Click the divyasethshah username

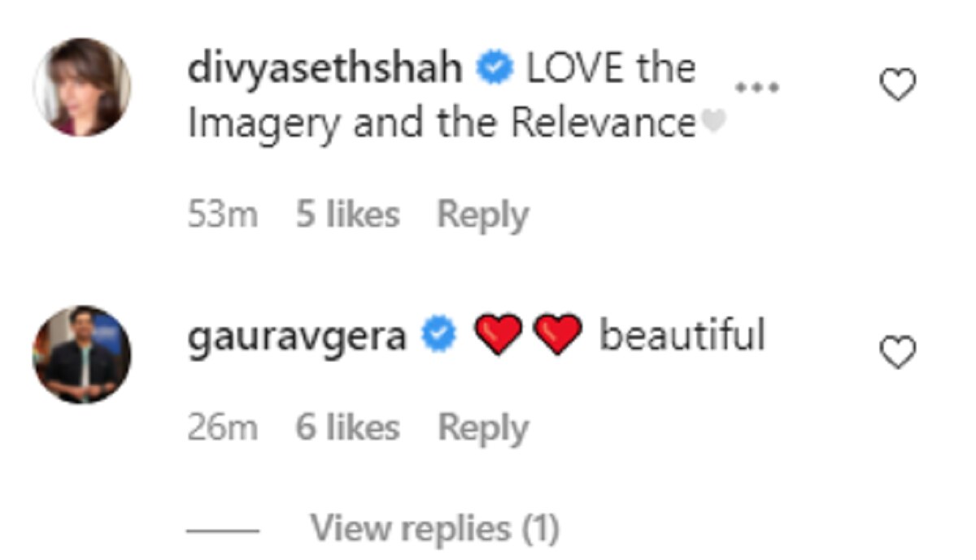coord(325,71)
